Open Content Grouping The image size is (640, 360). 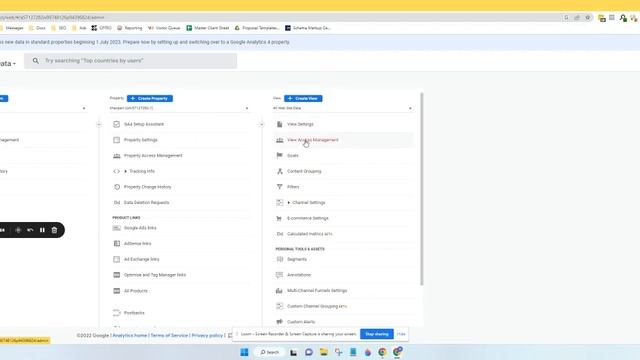(x=304, y=171)
